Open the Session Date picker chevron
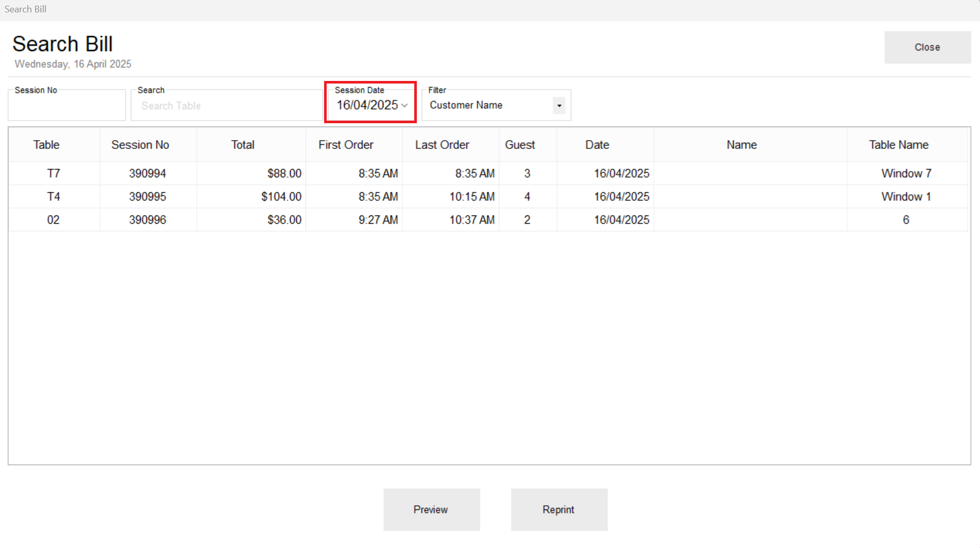The height and width of the screenshot is (548, 980). [x=404, y=105]
